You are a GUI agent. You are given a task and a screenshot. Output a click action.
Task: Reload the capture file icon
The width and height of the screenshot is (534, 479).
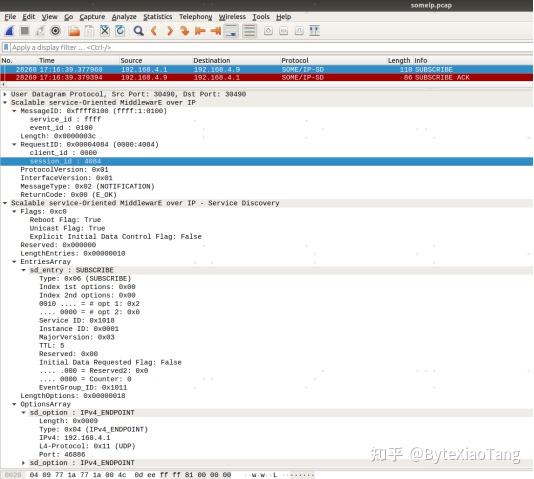[120, 31]
